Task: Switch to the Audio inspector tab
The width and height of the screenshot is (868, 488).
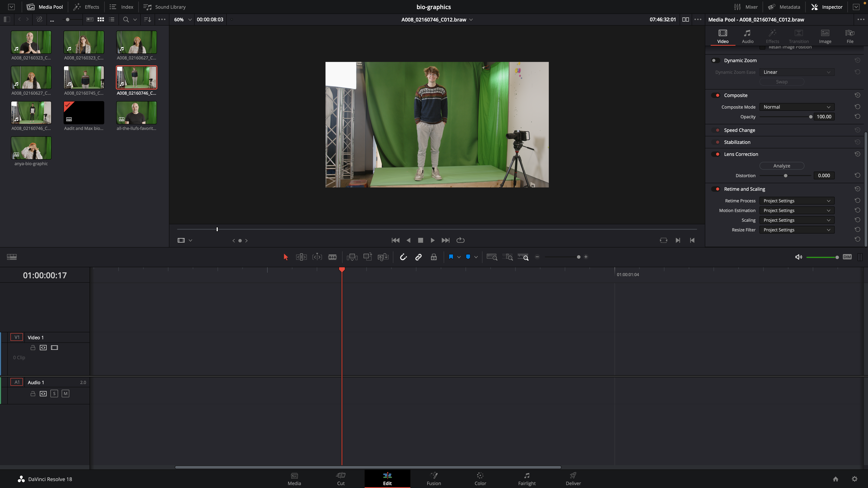Action: [747, 36]
